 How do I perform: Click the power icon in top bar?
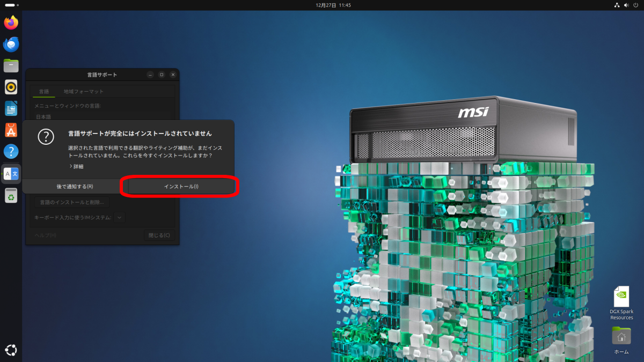(635, 5)
